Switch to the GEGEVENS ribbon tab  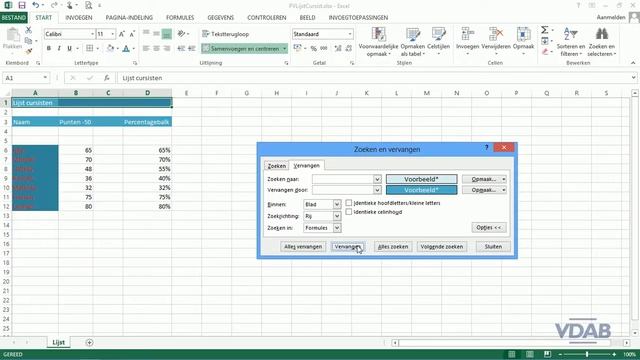click(x=220, y=18)
